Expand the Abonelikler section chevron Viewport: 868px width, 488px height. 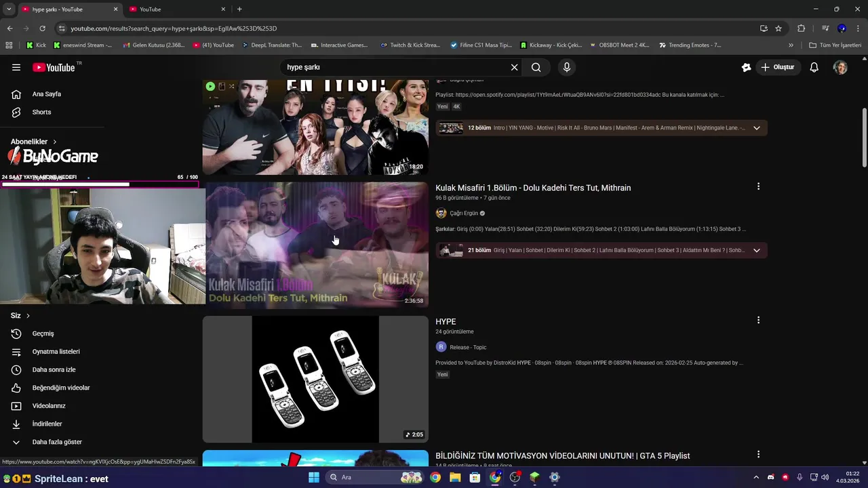[54, 142]
